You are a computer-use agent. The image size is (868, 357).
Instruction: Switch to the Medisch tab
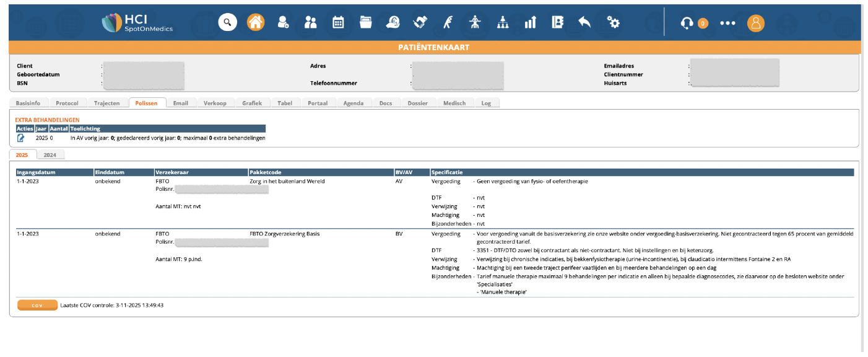tap(454, 103)
